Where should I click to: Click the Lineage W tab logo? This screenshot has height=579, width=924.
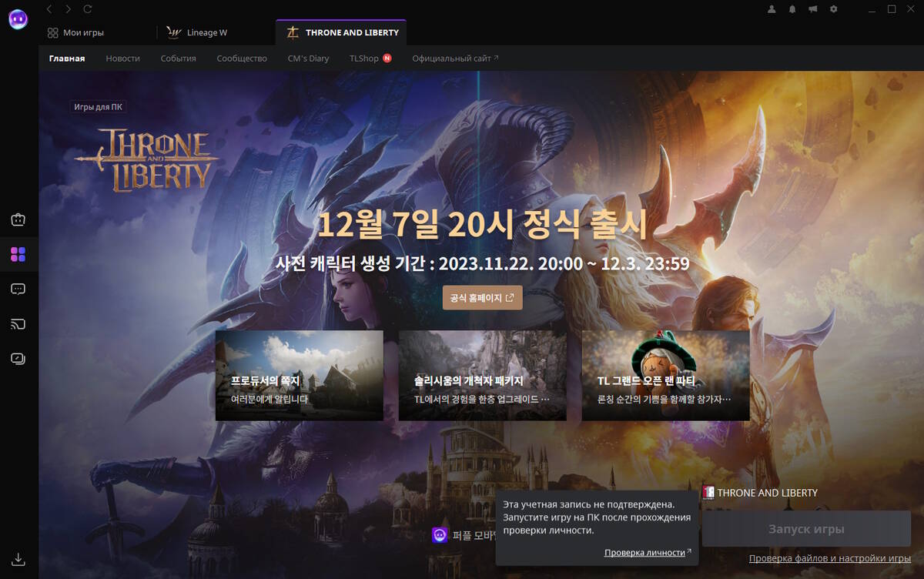click(x=174, y=32)
